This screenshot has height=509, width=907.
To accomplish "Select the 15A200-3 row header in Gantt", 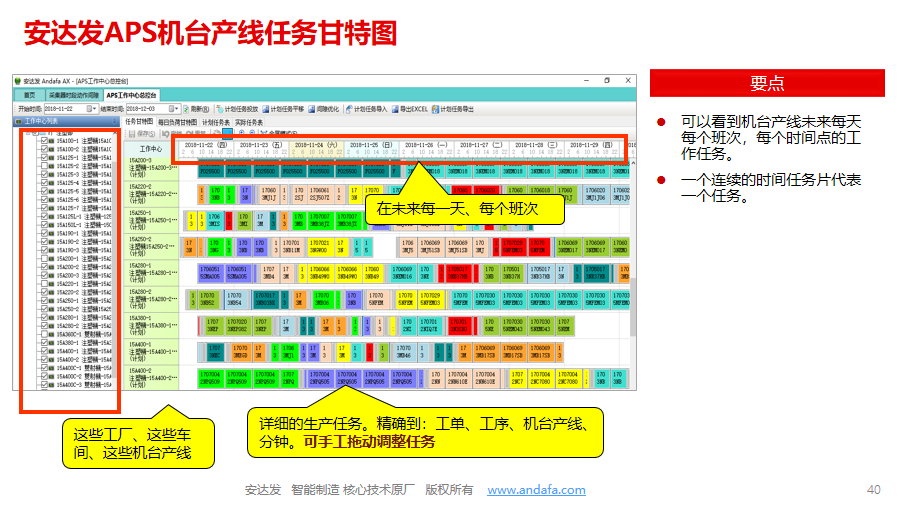I will [x=152, y=167].
